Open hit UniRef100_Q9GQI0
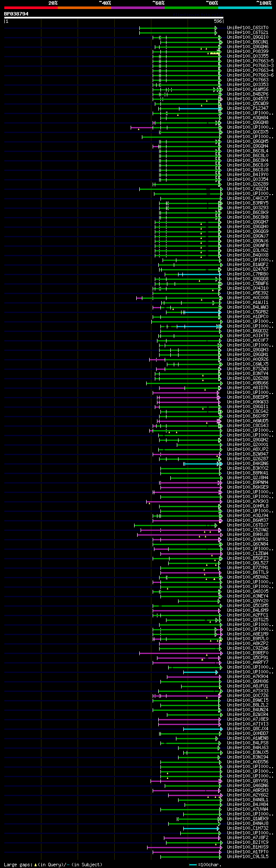Viewport: 276px width, 868px height. pyautogui.click(x=248, y=37)
